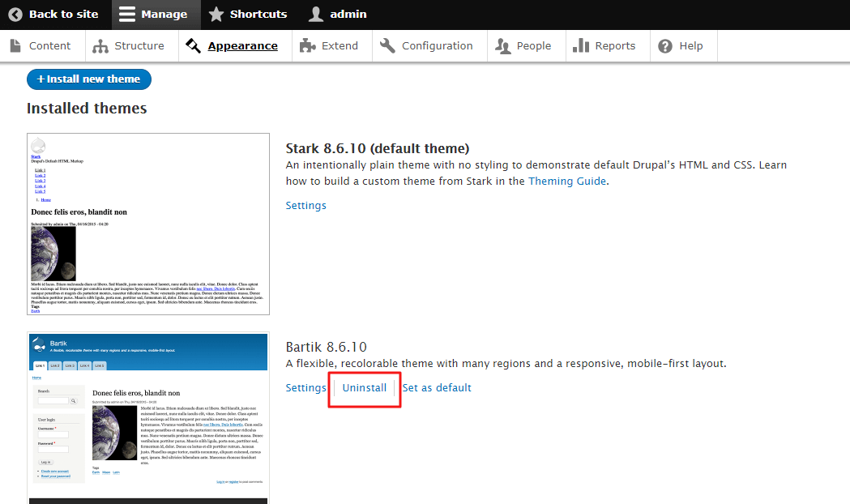This screenshot has width=850, height=504.
Task: Click the Install new theme button
Action: pos(89,79)
